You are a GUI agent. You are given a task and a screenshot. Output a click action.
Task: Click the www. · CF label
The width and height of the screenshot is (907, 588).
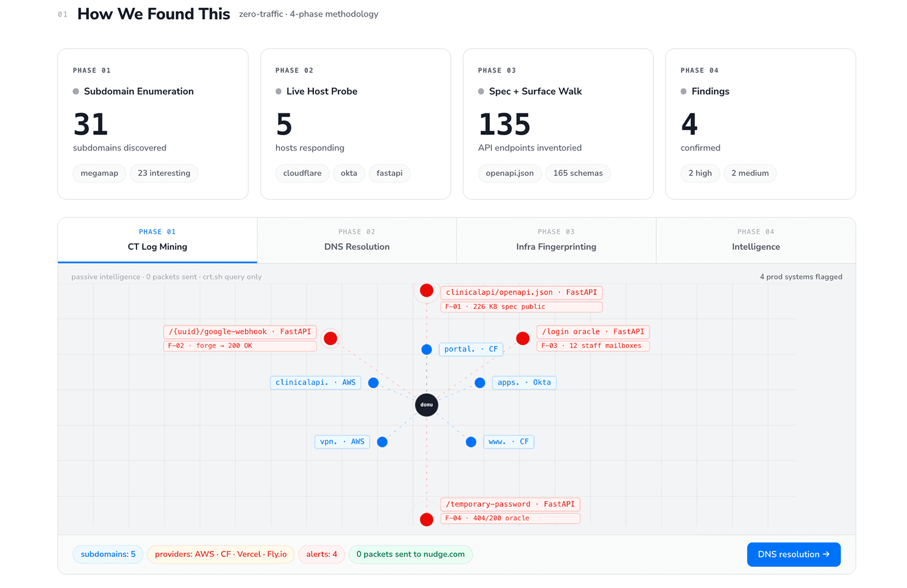click(509, 442)
